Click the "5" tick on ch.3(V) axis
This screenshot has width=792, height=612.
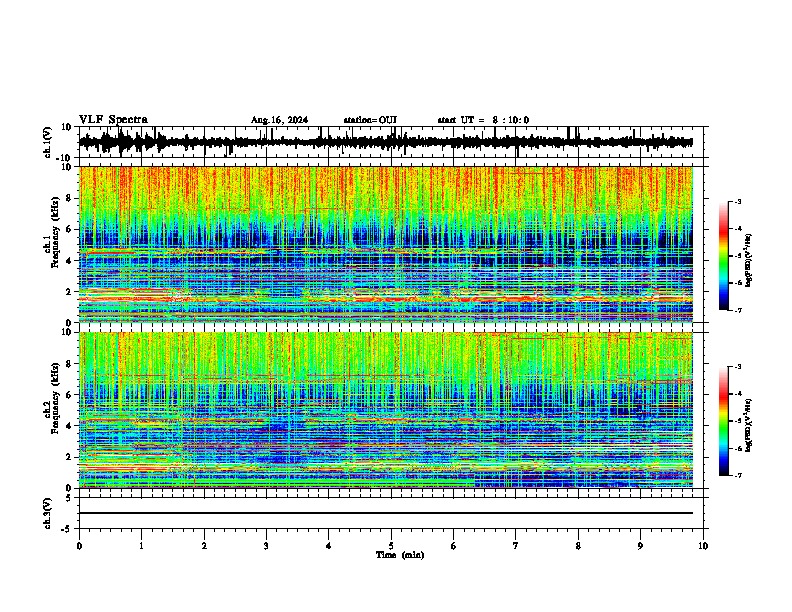[69, 497]
